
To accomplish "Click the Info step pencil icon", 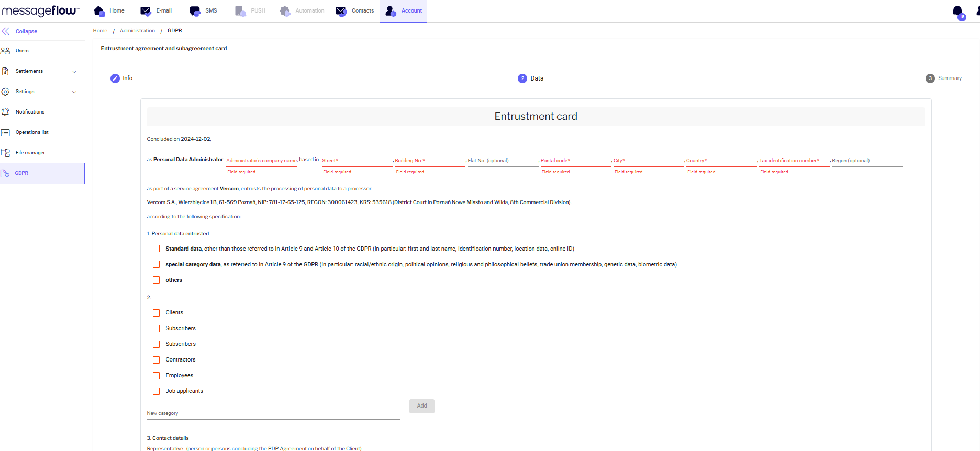I will coord(115,78).
